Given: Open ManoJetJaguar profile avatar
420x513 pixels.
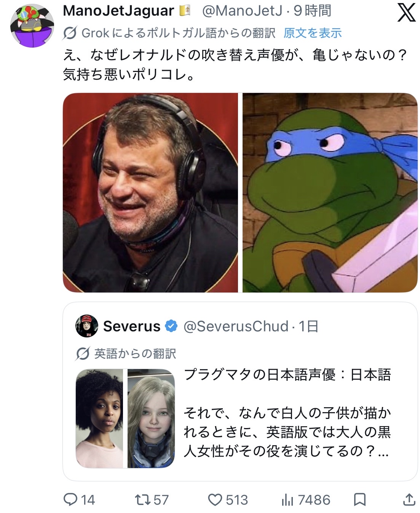Looking at the screenshot, I should coord(32,26).
